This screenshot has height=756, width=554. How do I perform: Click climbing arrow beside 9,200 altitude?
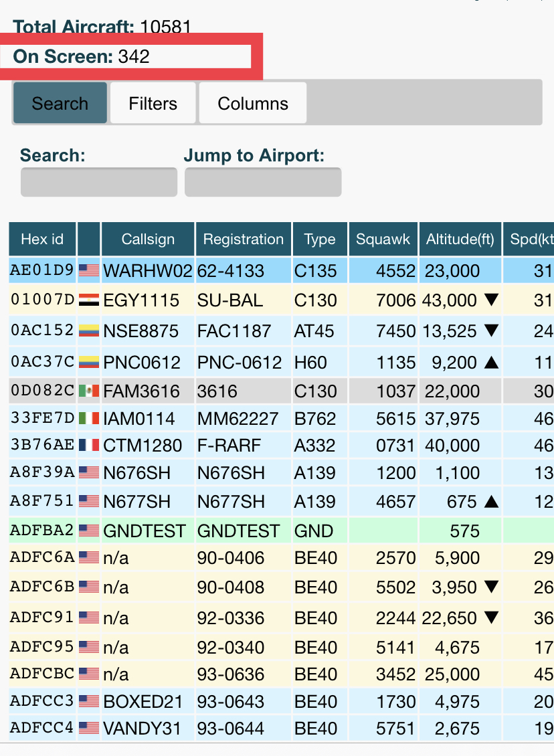click(x=491, y=362)
